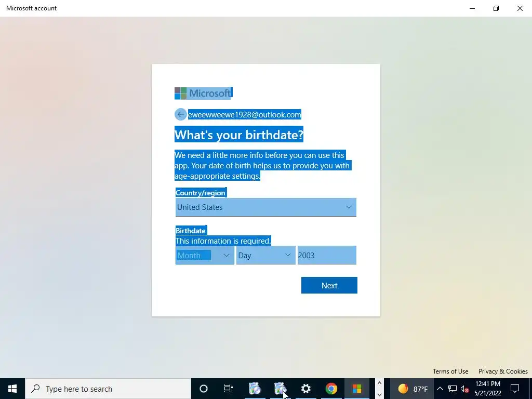Open Settings gear icon on the taskbar
This screenshot has height=399, width=532.
point(305,389)
